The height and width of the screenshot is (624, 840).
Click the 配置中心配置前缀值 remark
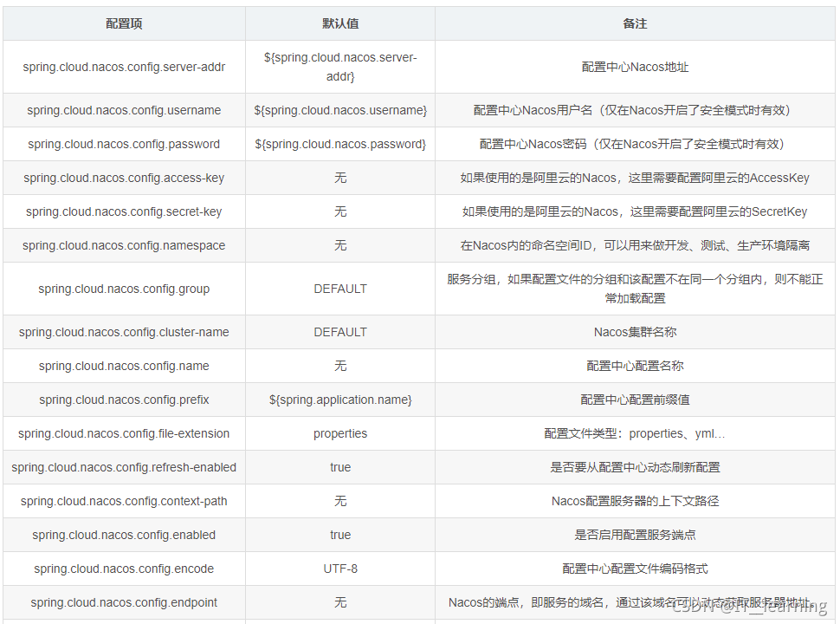pos(635,400)
